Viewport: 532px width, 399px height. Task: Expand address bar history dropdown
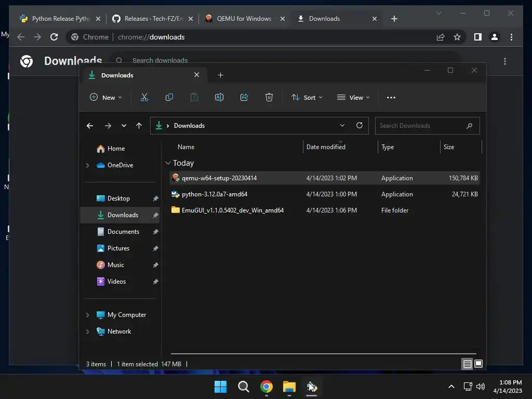tap(342, 126)
